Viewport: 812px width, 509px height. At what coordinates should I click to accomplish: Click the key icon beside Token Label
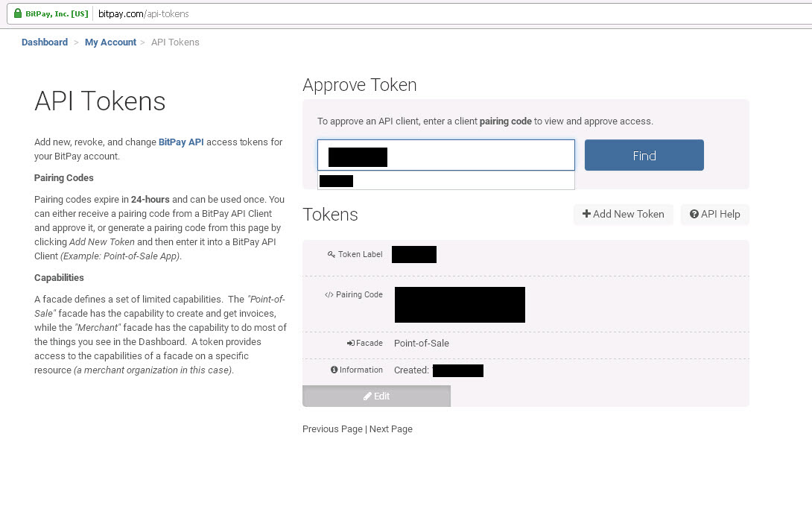pyautogui.click(x=331, y=254)
